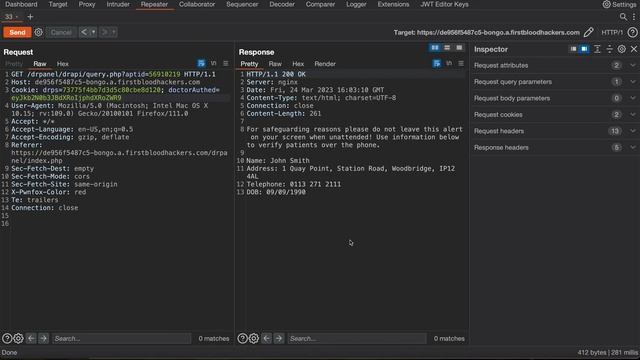The image size is (640, 360).
Task: Select response Render view tab
Action: (x=325, y=64)
